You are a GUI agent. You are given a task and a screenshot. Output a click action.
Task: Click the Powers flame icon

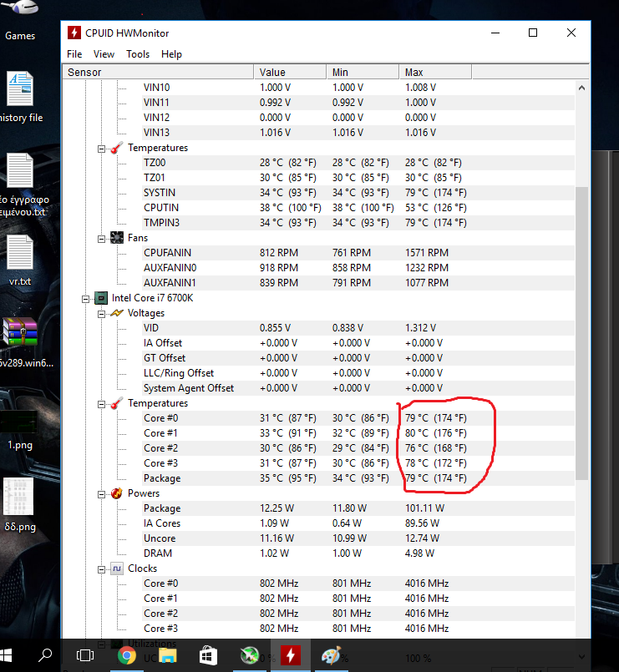click(117, 493)
